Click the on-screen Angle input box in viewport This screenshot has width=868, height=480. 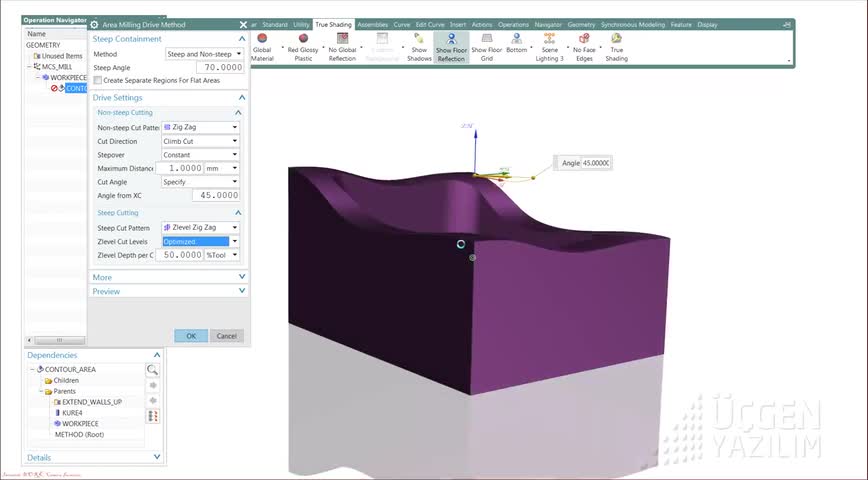[x=596, y=163]
